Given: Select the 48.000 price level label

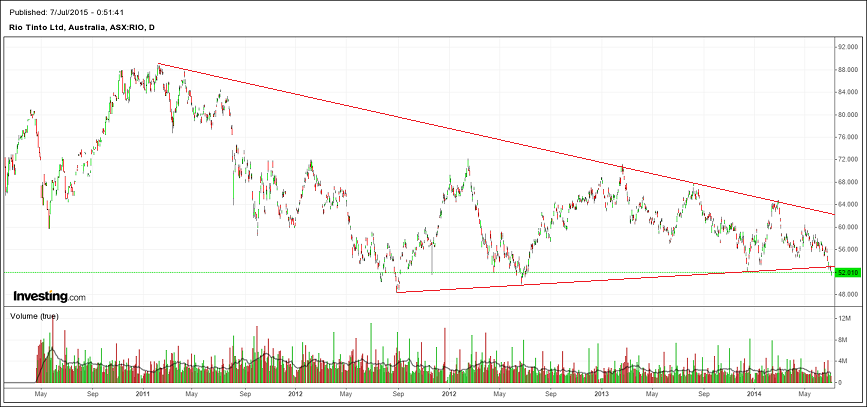Looking at the screenshot, I should [x=850, y=294].
